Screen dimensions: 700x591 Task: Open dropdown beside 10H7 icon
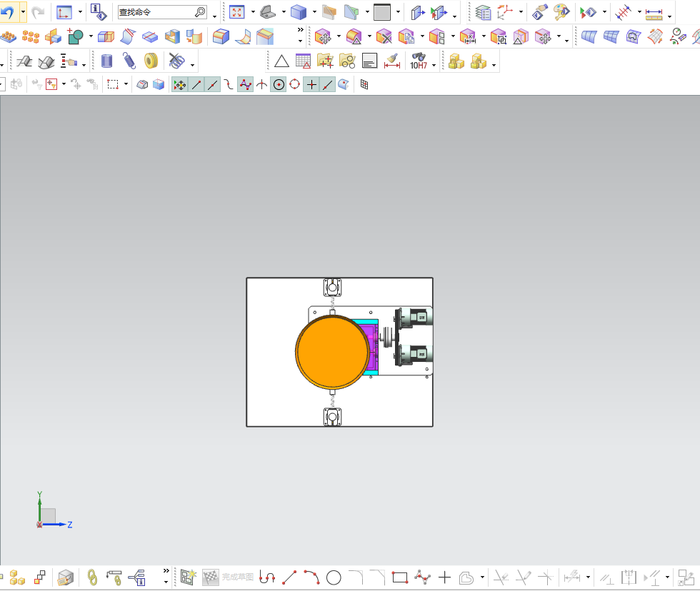[x=434, y=65]
